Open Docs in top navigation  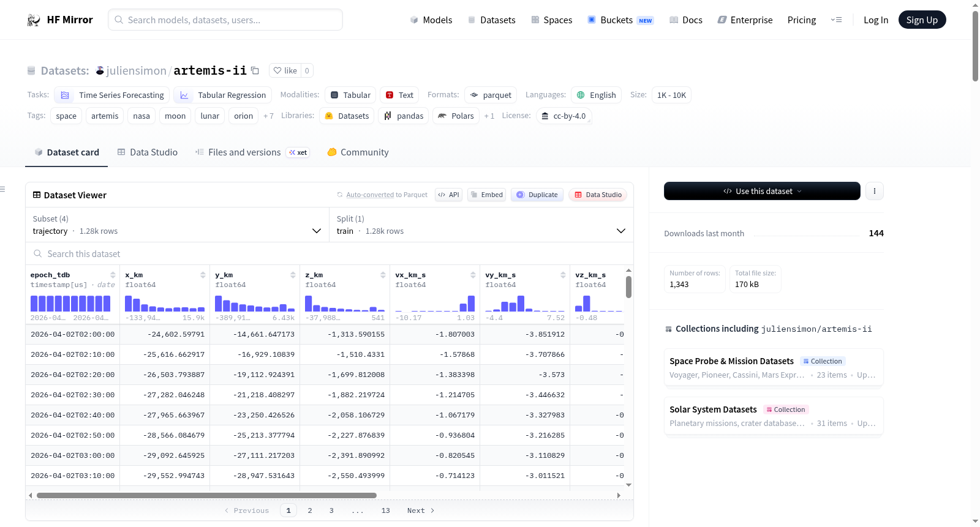685,20
